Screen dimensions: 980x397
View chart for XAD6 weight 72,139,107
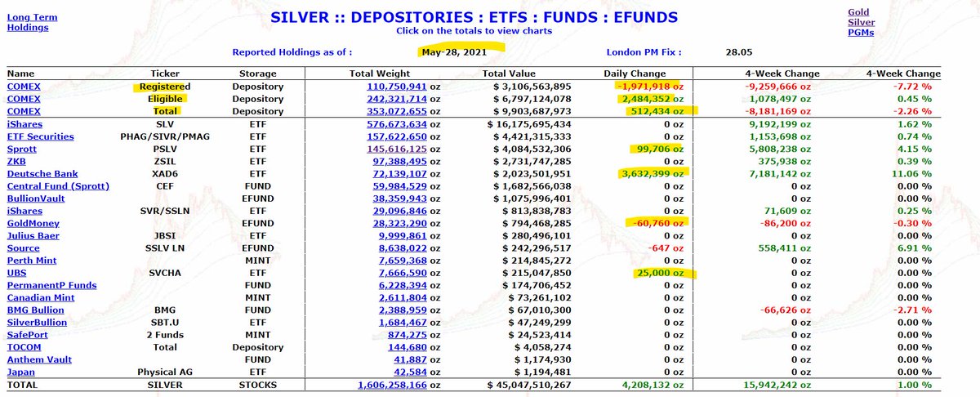[x=399, y=174]
